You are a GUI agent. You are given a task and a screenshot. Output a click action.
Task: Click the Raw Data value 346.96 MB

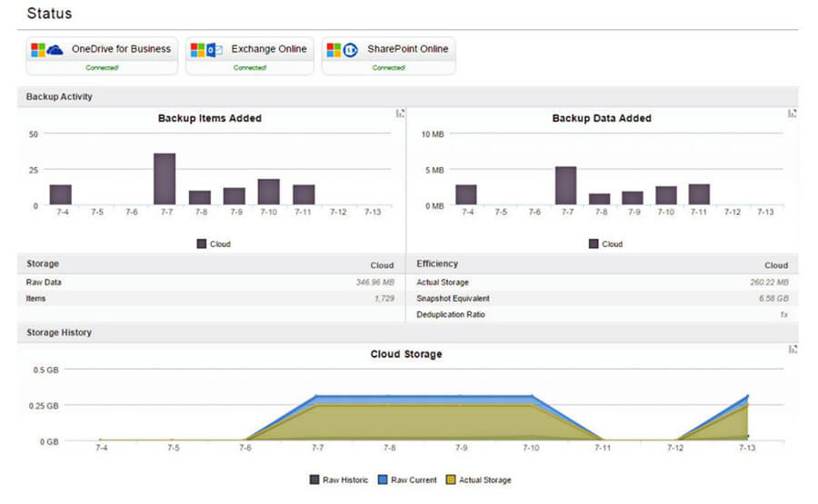pyautogui.click(x=375, y=282)
